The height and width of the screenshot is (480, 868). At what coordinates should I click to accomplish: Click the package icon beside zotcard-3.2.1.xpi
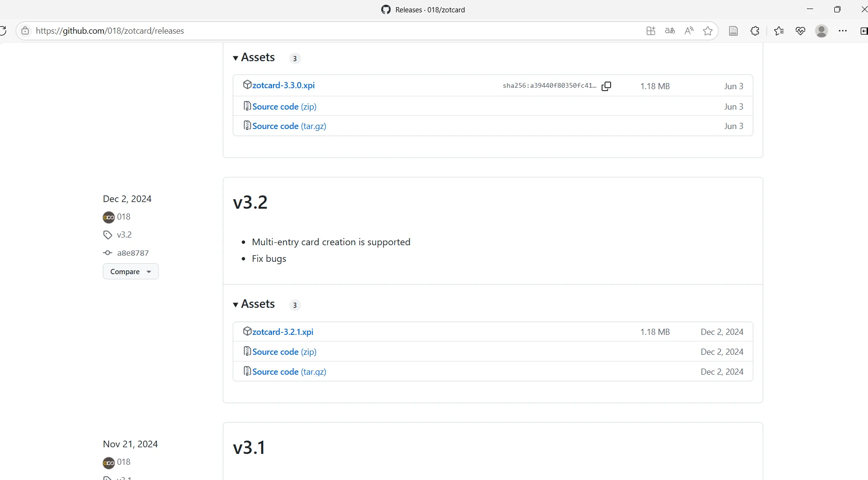click(247, 332)
